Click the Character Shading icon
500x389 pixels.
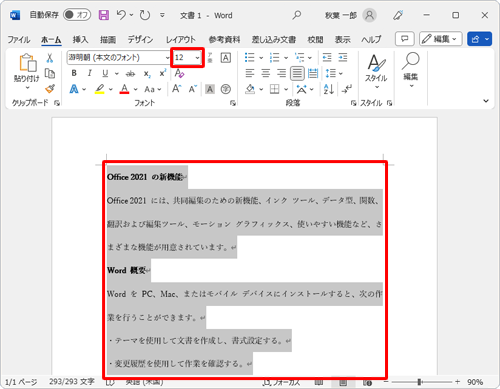[210, 89]
